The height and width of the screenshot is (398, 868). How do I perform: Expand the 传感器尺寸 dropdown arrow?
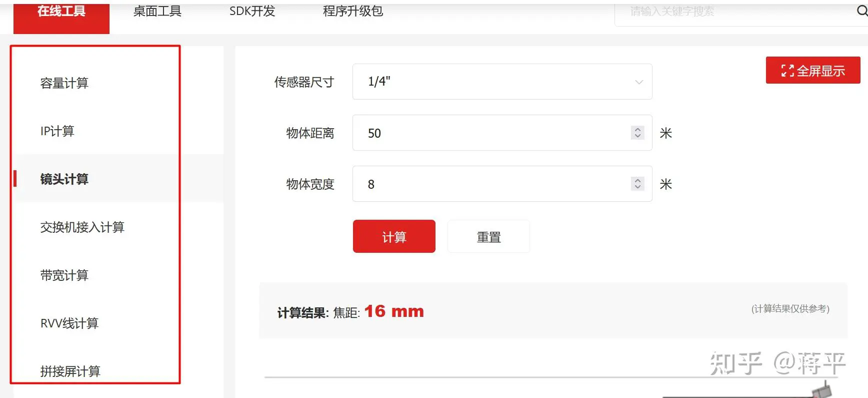coord(638,82)
